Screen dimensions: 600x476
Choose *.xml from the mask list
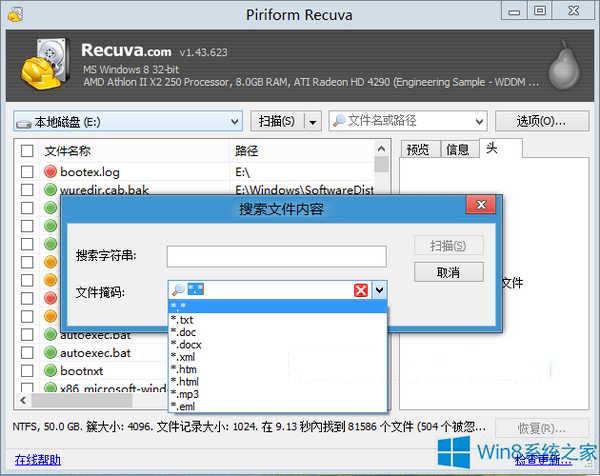tap(278, 357)
